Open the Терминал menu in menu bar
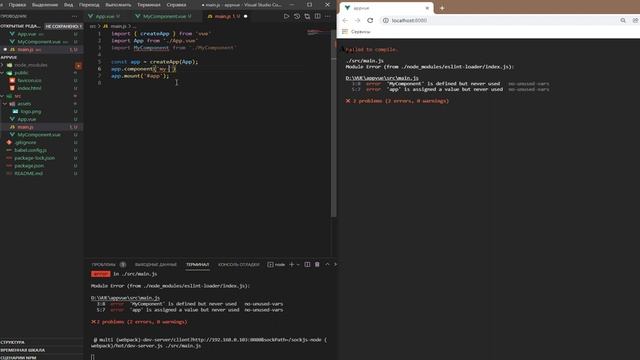This screenshot has height=360, width=640. [x=149, y=5]
